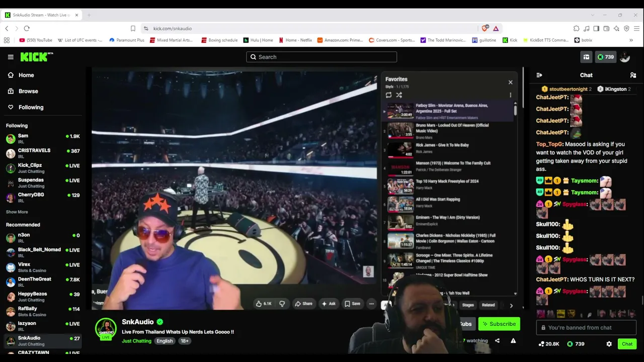Viewport: 644px width, 362px height.
Task: Share the YouTube video
Action: (303, 304)
